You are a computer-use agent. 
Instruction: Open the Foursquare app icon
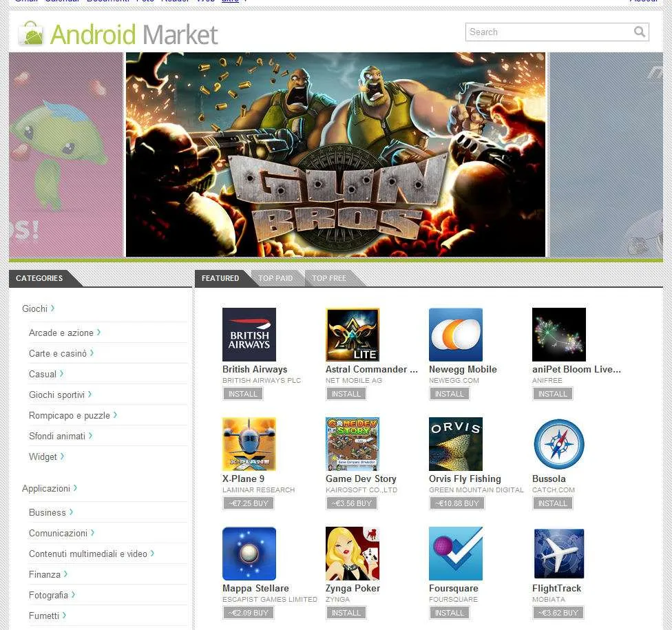click(x=456, y=554)
